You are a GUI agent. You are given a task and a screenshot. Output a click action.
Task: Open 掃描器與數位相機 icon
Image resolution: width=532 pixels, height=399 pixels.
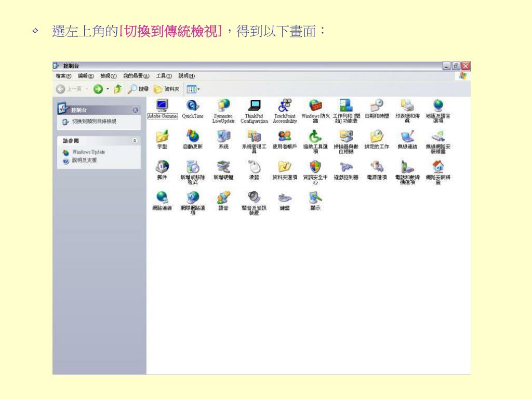[x=346, y=141]
